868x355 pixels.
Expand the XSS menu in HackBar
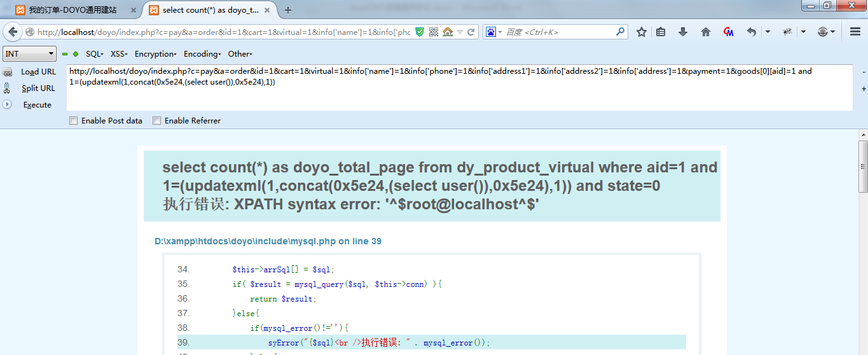(119, 54)
